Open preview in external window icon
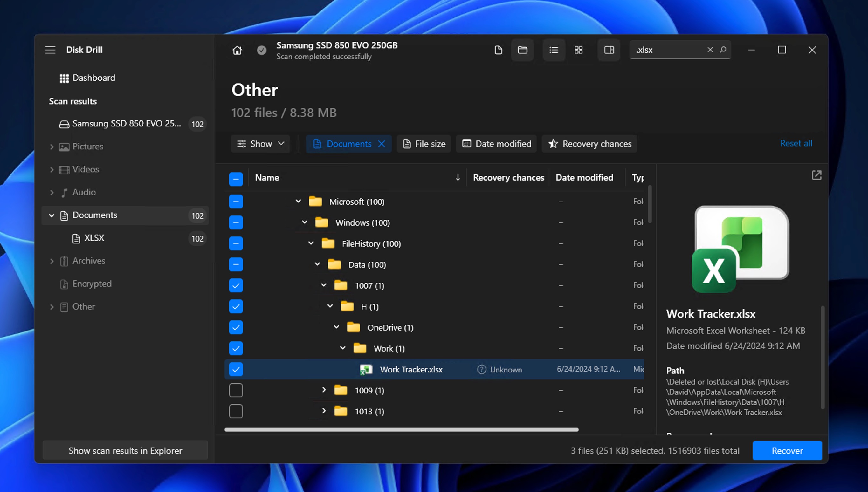This screenshot has height=492, width=868. [816, 175]
